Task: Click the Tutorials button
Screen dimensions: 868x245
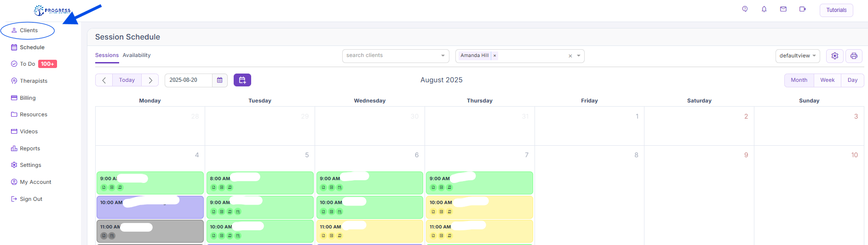Action: click(x=836, y=10)
